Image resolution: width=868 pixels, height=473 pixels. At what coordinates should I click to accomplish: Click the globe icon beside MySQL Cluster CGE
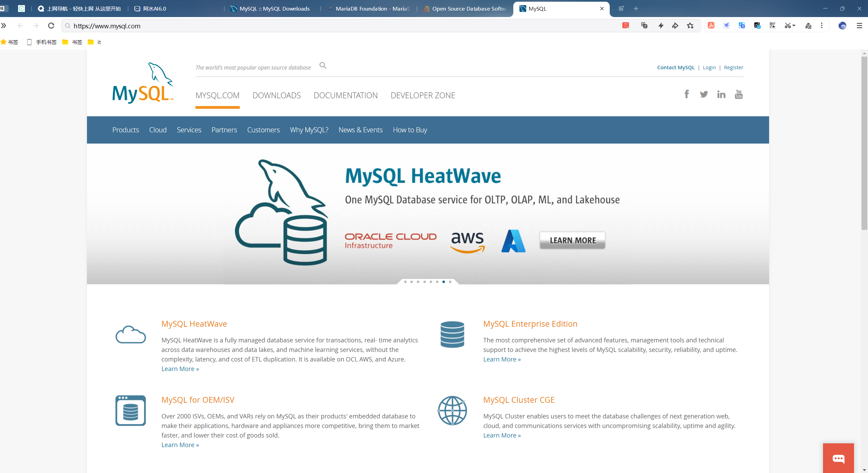[452, 411]
